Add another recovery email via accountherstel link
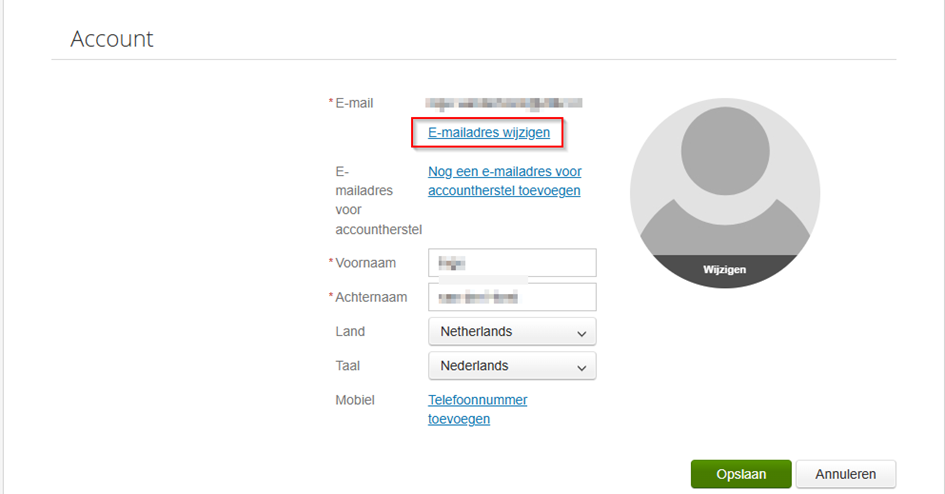Image resolution: width=945 pixels, height=494 pixels. [x=504, y=181]
